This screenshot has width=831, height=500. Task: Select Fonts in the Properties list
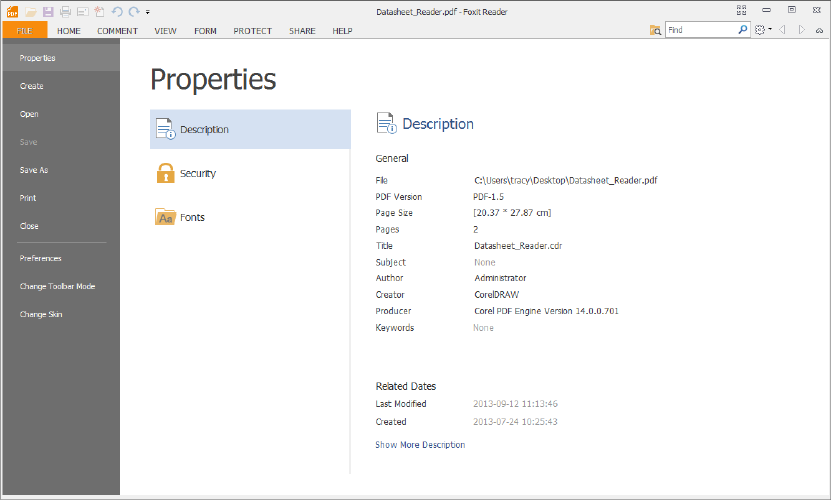192,217
